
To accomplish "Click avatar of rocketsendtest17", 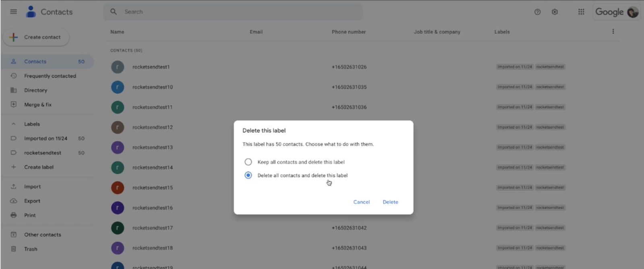I will 118,228.
